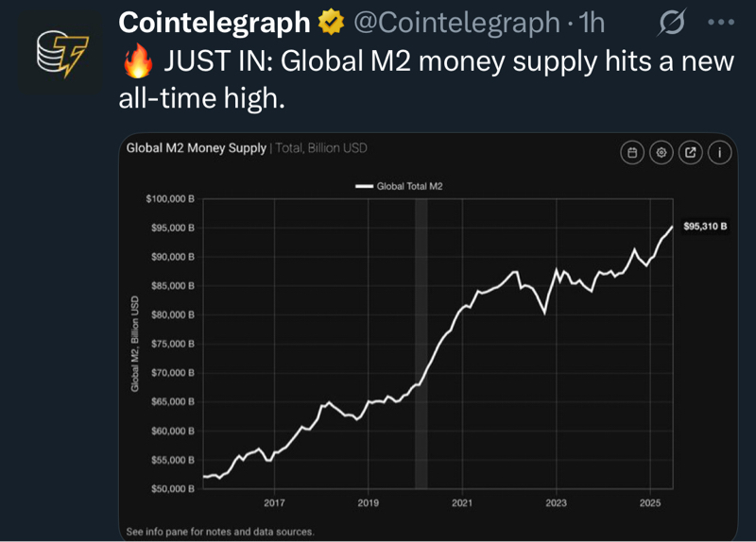Click the gold verified badge
The image size is (756, 542).
coord(331,22)
